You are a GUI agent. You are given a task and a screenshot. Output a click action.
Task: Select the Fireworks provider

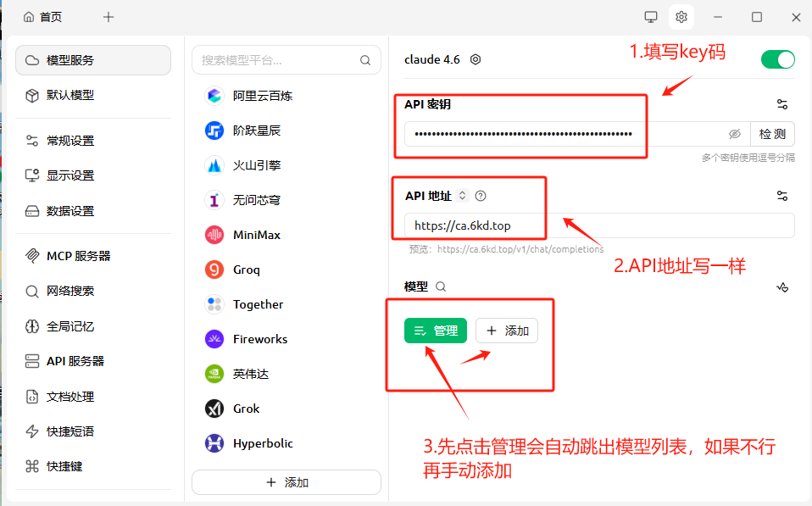tap(286, 339)
